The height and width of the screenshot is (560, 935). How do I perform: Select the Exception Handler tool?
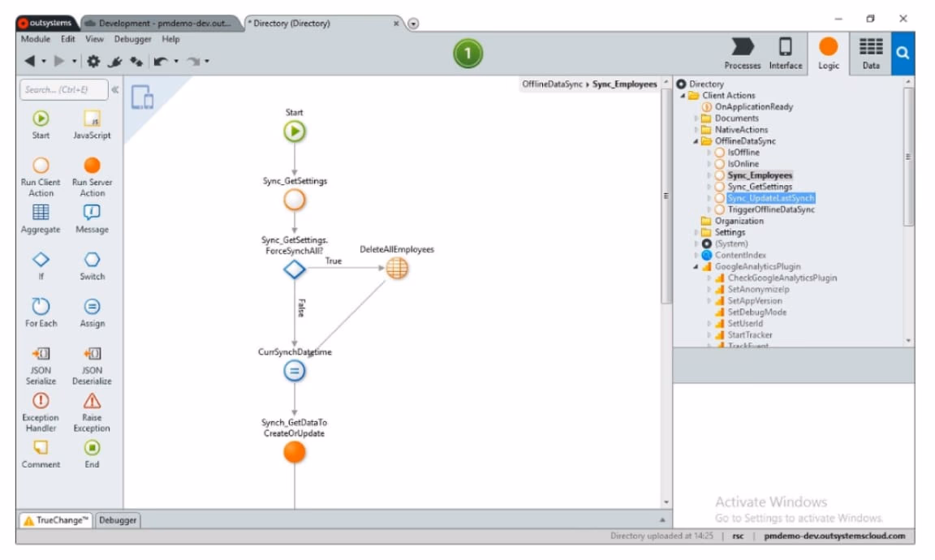(x=41, y=412)
